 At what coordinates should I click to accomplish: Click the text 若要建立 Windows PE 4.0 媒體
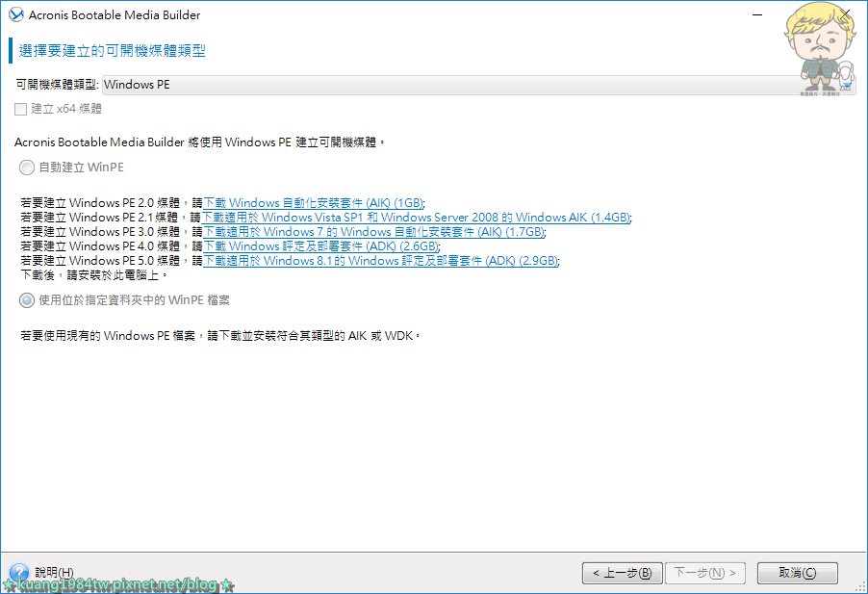pos(100,246)
